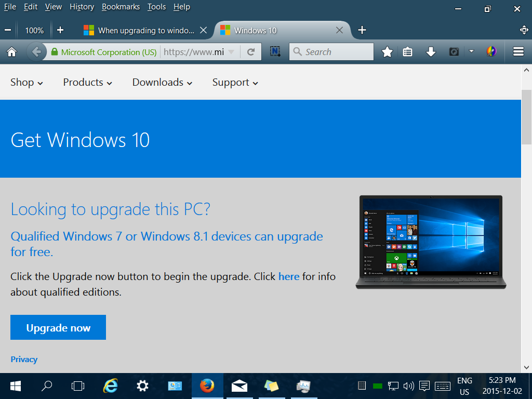Click the screenshot camera toolbar icon

tap(454, 52)
